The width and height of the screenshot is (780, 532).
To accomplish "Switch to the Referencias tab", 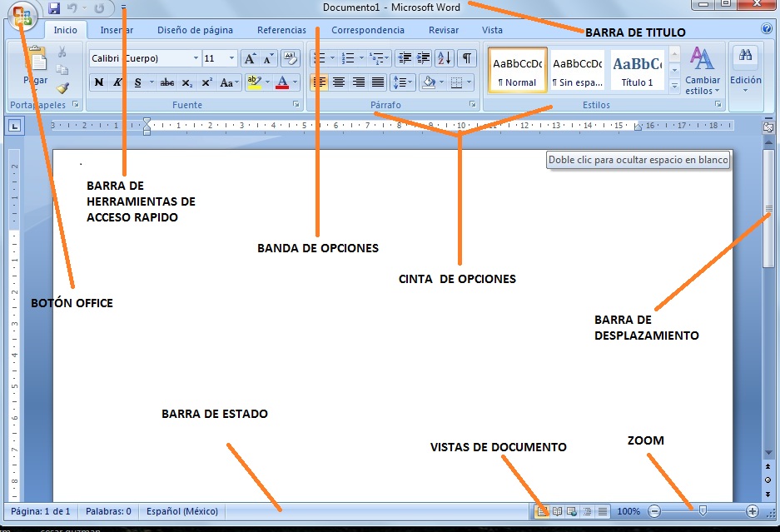I will 281,30.
